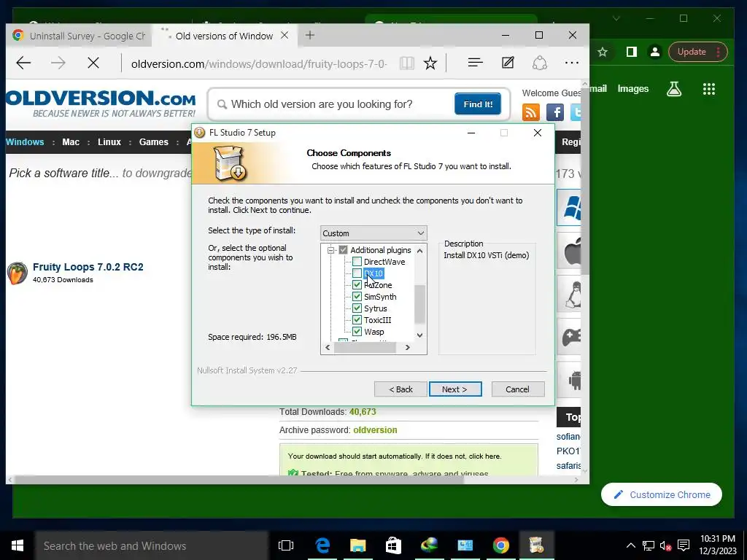
Task: Select the SimSynth tree item label
Action: tap(380, 297)
